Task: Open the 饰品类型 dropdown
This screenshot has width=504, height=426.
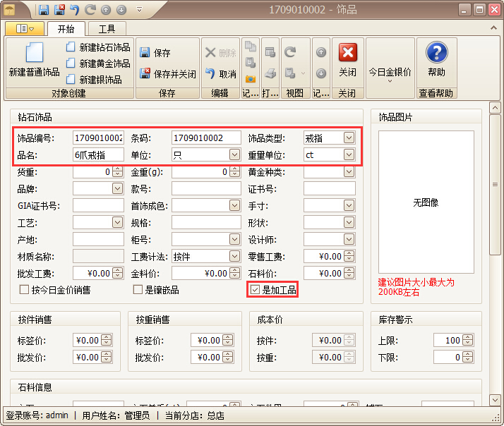Action: 349,138
